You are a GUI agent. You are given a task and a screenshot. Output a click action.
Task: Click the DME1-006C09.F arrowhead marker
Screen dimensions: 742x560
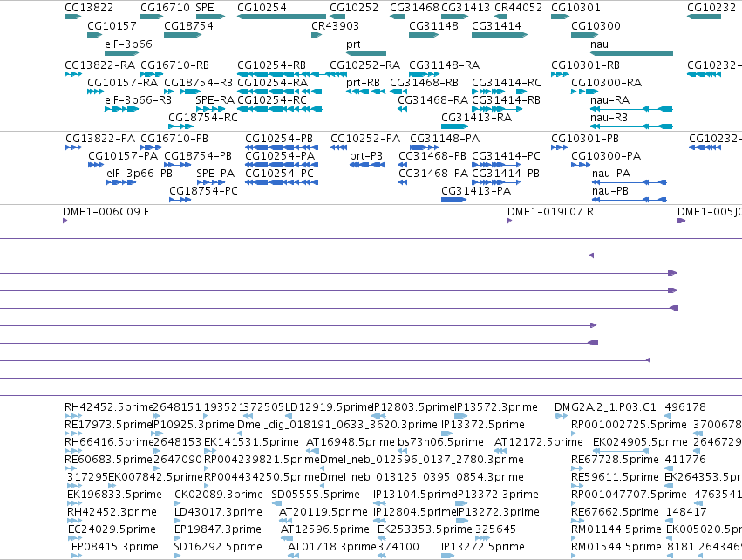point(65,221)
